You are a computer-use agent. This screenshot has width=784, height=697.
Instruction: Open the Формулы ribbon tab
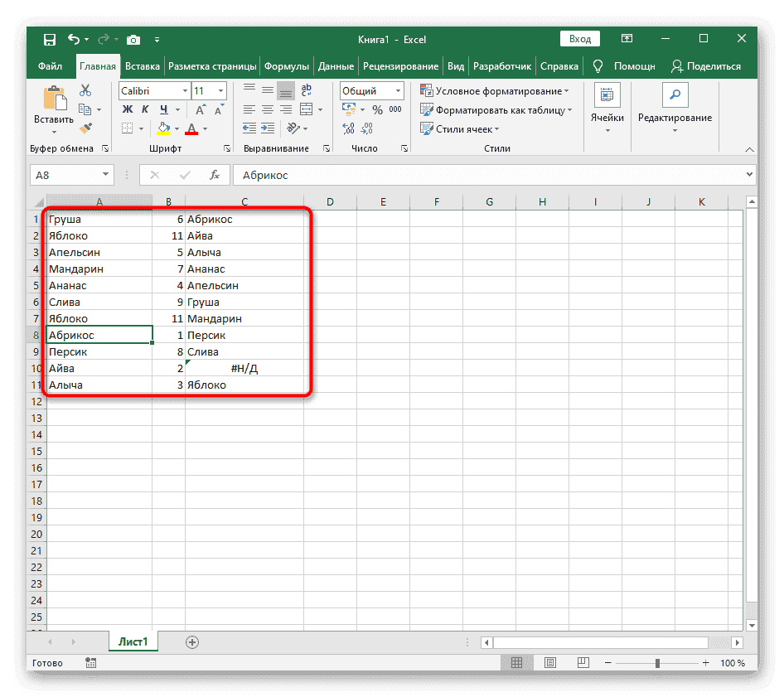point(288,66)
